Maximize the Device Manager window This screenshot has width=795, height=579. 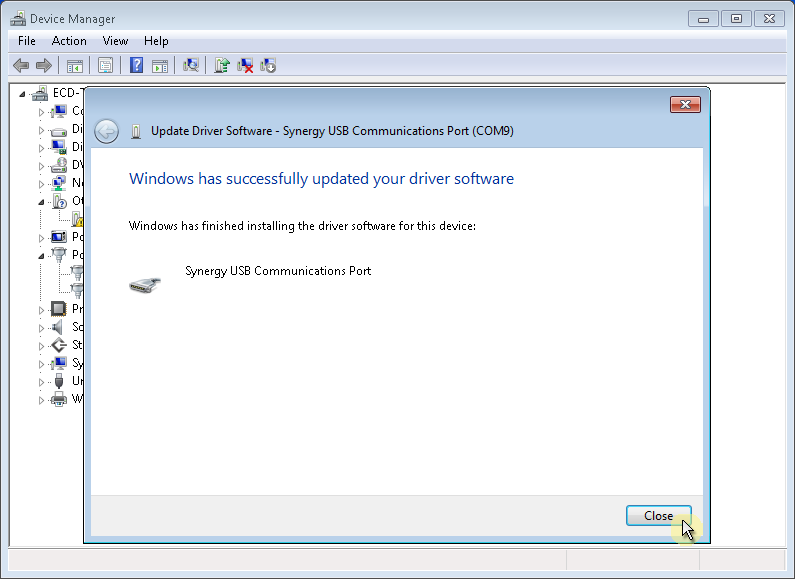pos(736,19)
